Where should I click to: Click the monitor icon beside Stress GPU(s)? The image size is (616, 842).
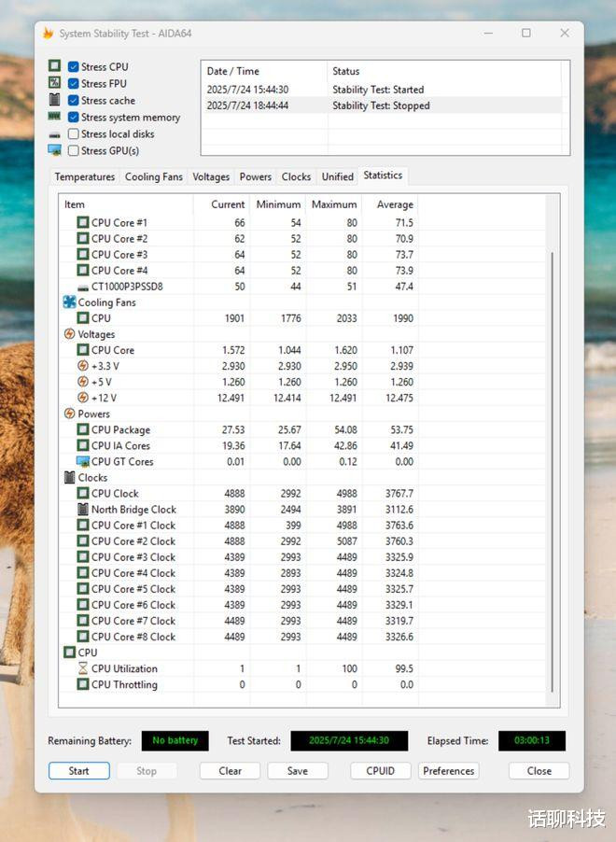click(x=54, y=150)
